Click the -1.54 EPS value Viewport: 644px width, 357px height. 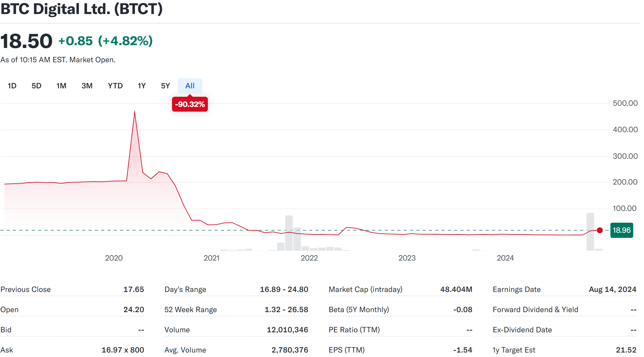click(x=463, y=350)
